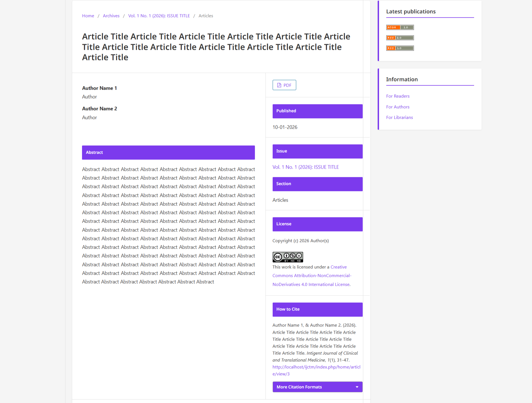532x403 pixels.
Task: Open the For Authors information link
Action: [x=398, y=107]
